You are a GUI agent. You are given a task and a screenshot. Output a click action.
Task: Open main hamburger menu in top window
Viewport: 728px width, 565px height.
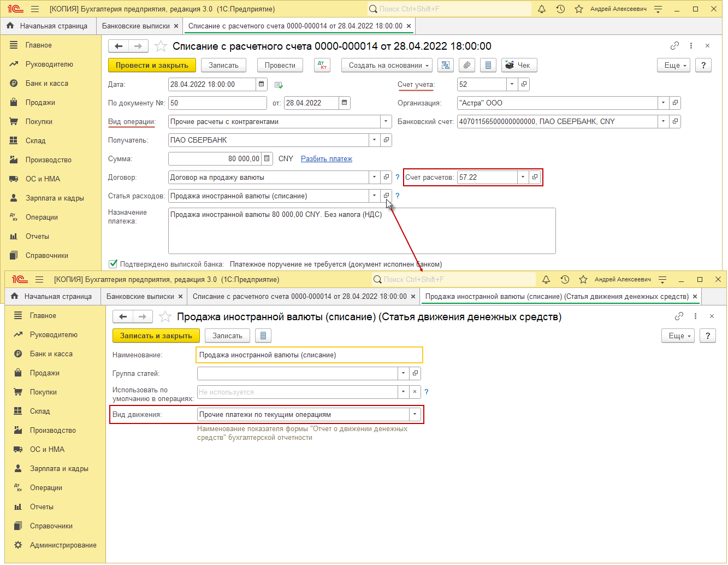(35, 9)
